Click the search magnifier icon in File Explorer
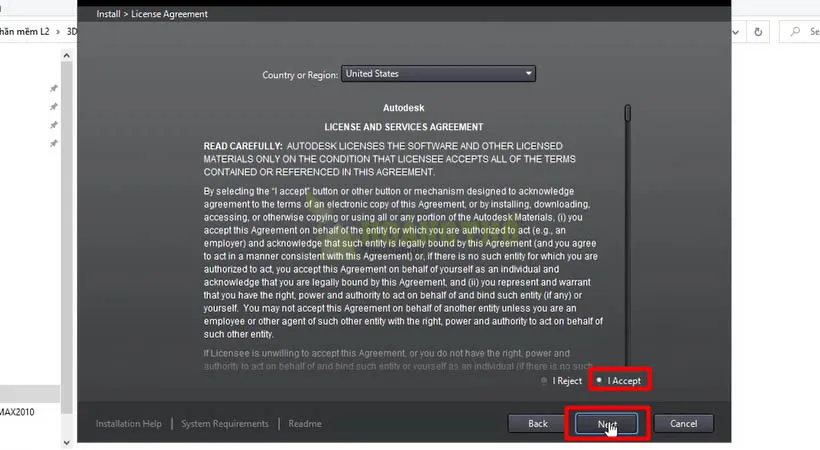This screenshot has width=820, height=450. 795,31
